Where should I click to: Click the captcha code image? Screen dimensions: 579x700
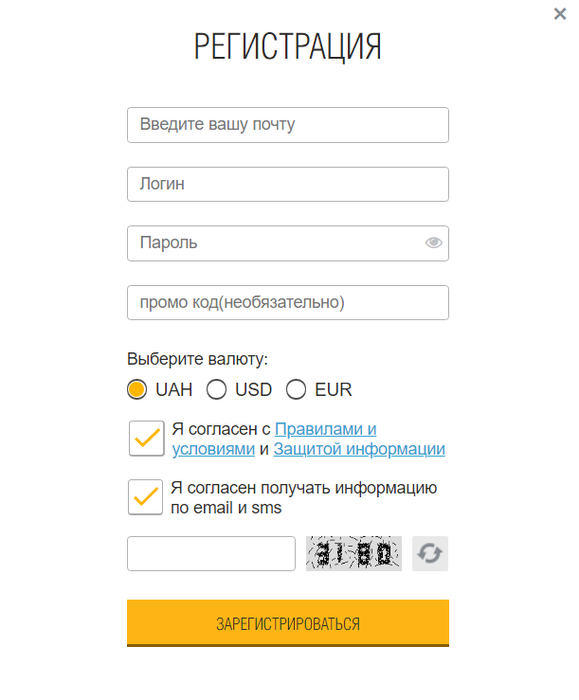354,554
